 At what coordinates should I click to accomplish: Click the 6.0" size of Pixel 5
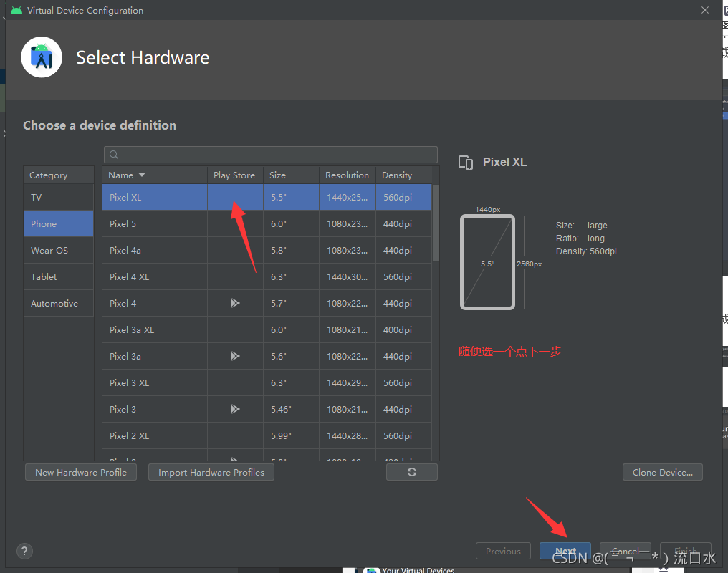(x=279, y=223)
